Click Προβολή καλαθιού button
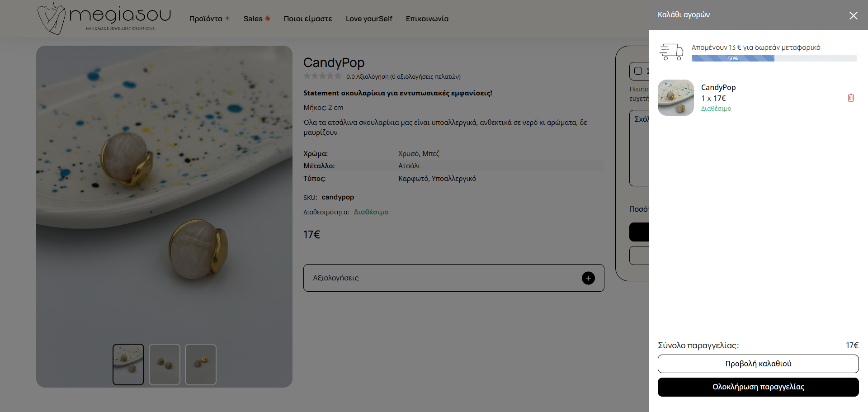 (758, 364)
